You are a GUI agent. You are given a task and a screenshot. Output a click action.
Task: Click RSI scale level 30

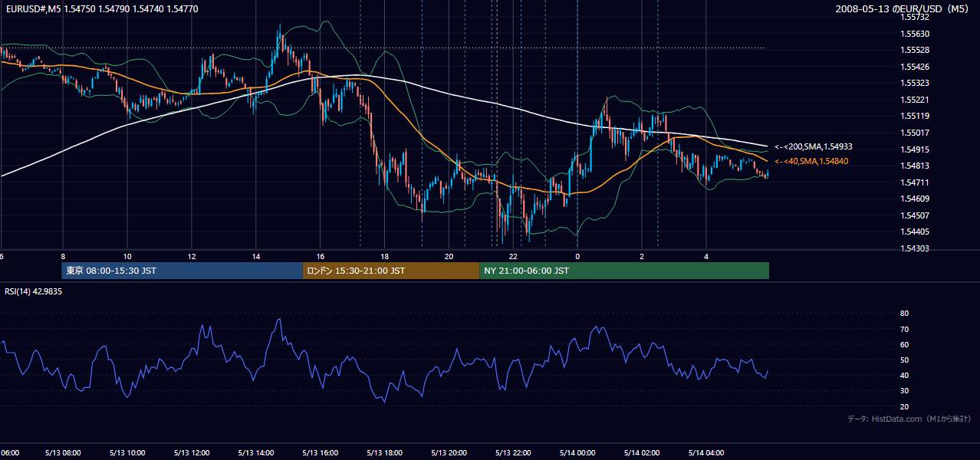(x=904, y=391)
